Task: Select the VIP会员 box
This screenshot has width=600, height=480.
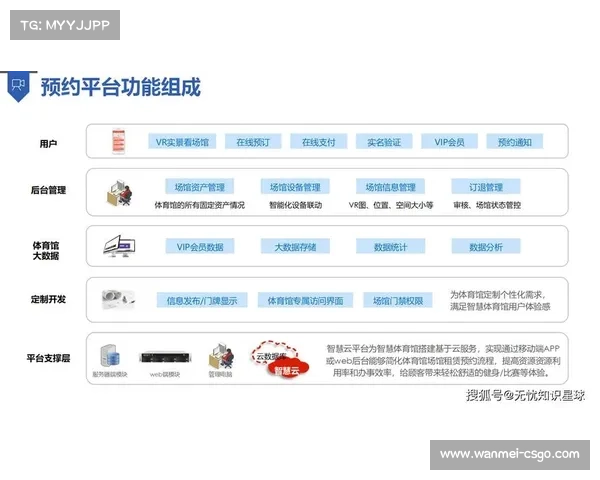Action: 449,142
